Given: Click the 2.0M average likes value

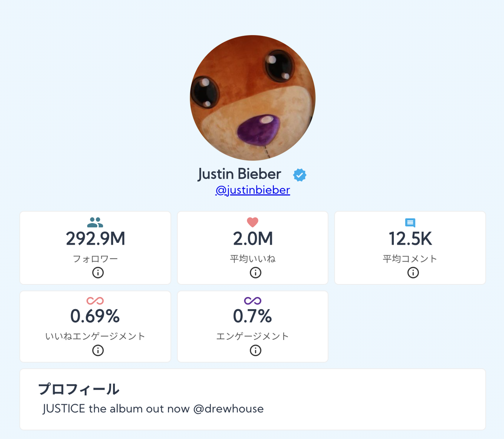Looking at the screenshot, I should tap(253, 239).
